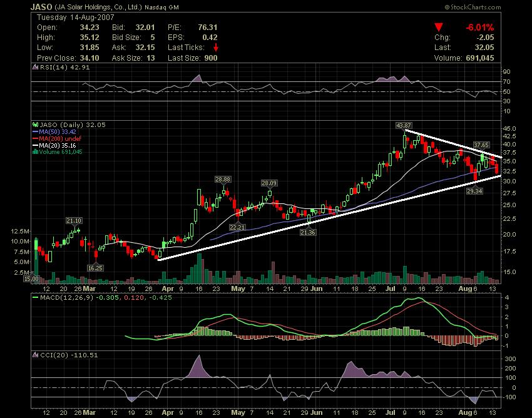Click the P/E value 76.31

208,28
